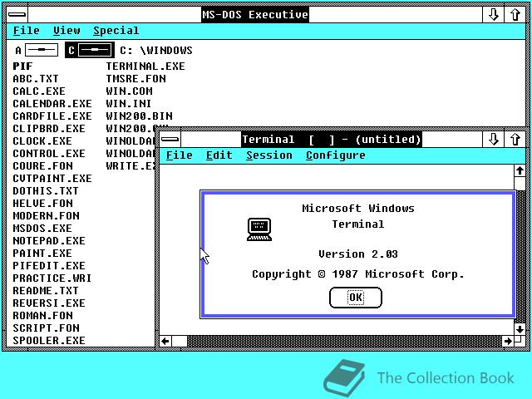Select CALENDAR.EXE in file list
532x399 pixels.
tap(52, 103)
